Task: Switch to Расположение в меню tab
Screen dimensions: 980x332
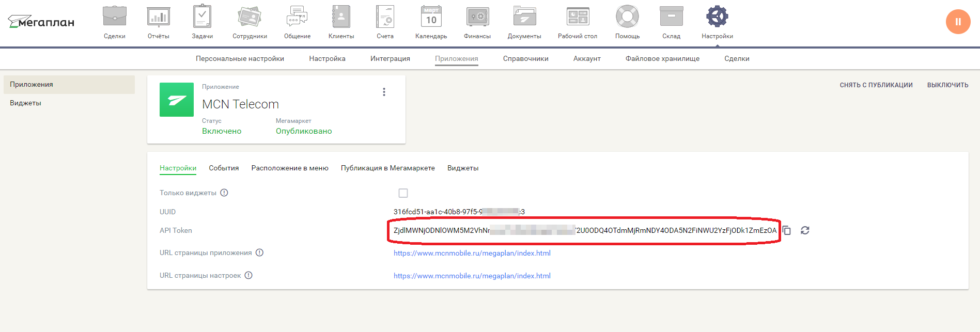Action: tap(290, 168)
